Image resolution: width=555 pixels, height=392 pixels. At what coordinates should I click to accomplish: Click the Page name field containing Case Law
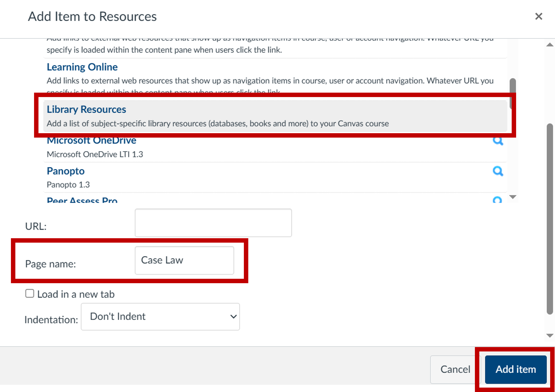(184, 260)
